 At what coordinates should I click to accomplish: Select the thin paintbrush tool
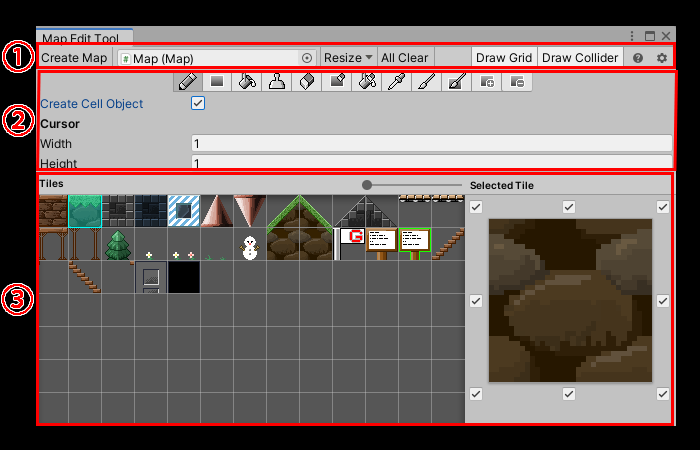coord(427,82)
